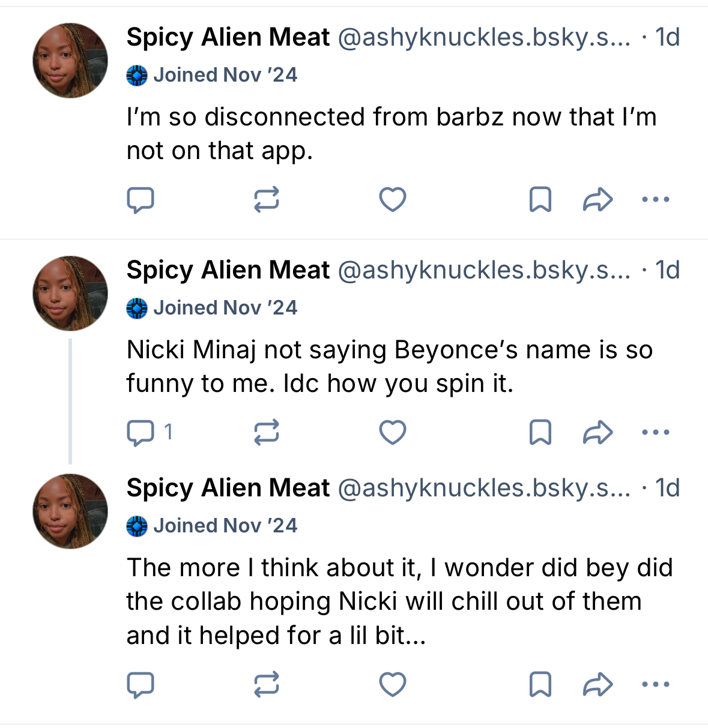This screenshot has height=728, width=708.
Task: Like the 'Nicki Minaj not saying' post
Action: (x=393, y=433)
